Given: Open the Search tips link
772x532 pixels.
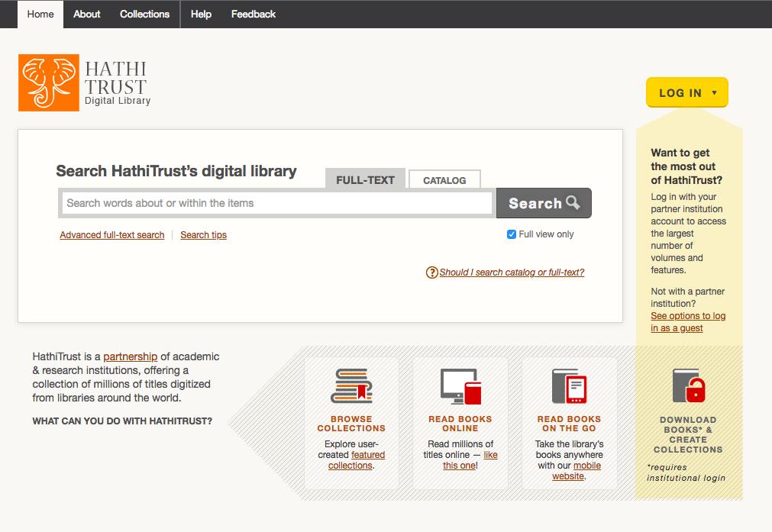Looking at the screenshot, I should [203, 235].
